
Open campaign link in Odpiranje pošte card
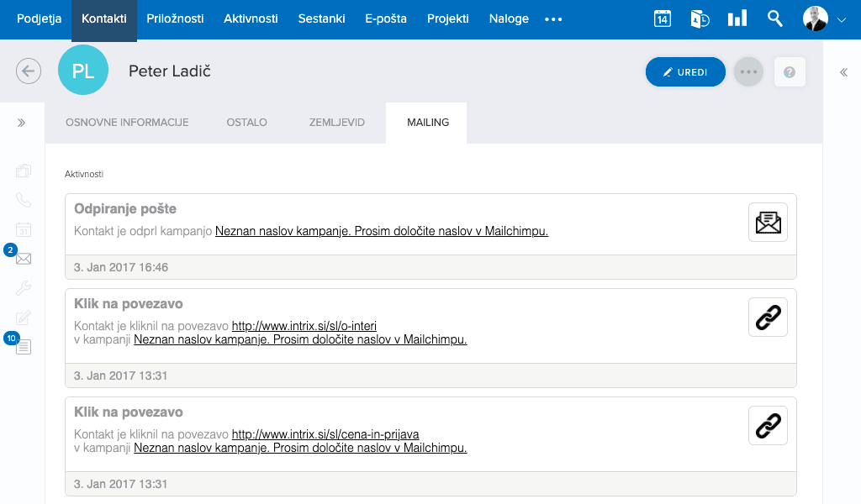(382, 231)
